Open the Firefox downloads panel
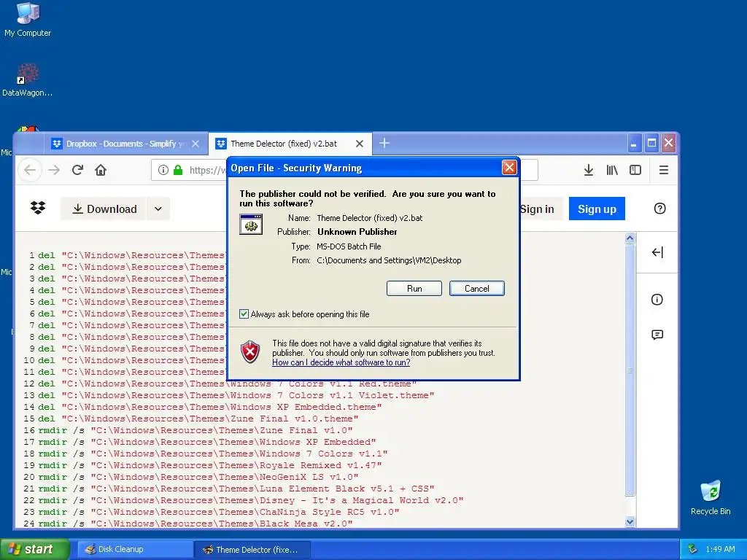The height and width of the screenshot is (560, 747). point(589,170)
